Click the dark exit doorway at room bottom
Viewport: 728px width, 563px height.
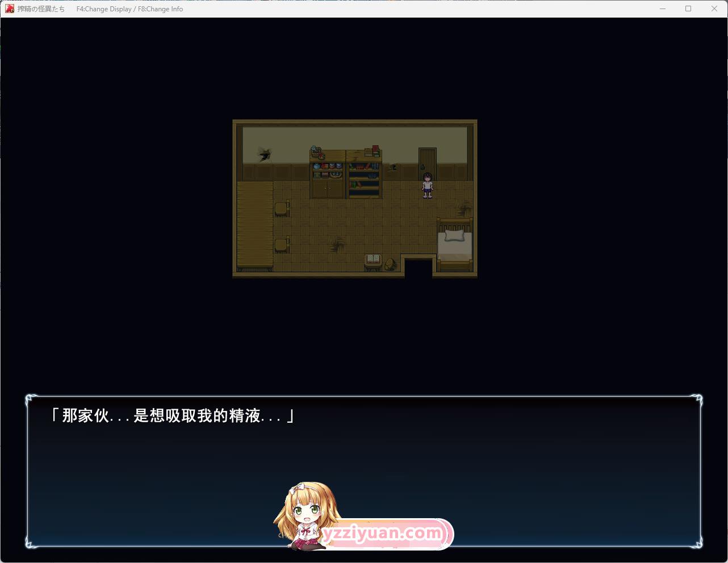pyautogui.click(x=419, y=268)
